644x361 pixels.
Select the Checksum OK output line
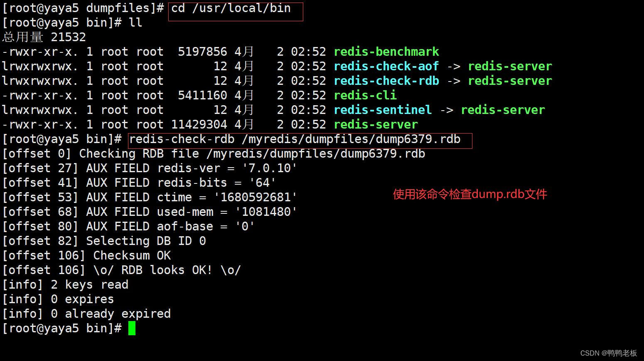click(x=86, y=255)
